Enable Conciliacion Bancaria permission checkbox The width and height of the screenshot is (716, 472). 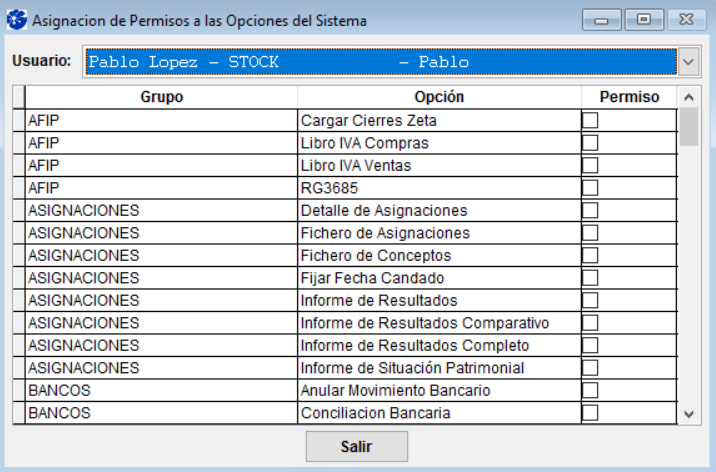(591, 413)
